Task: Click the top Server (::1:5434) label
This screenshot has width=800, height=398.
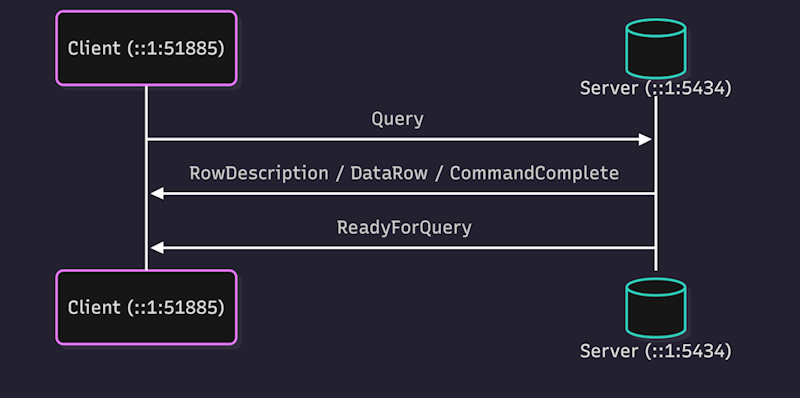Action: click(656, 88)
